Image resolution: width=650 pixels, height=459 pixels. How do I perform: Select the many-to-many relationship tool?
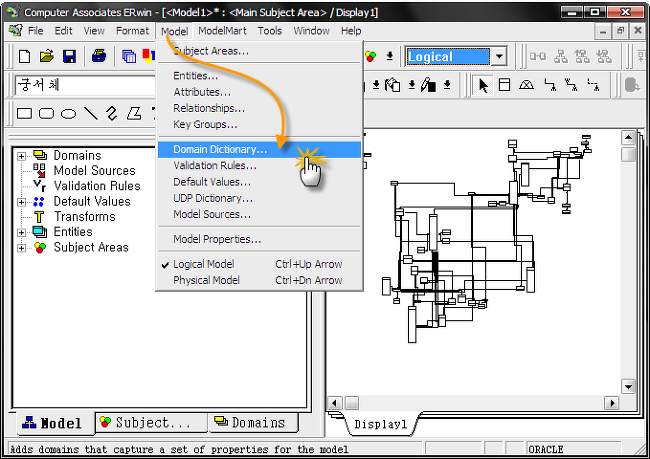point(571,85)
